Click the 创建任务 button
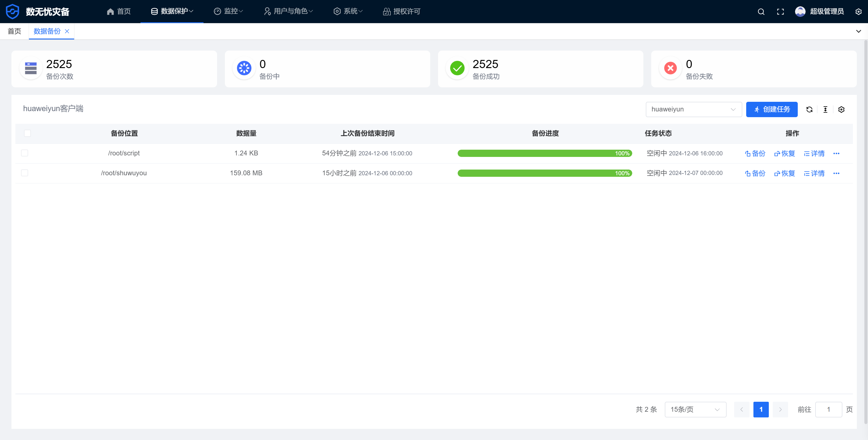Image resolution: width=868 pixels, height=440 pixels. [x=771, y=109]
